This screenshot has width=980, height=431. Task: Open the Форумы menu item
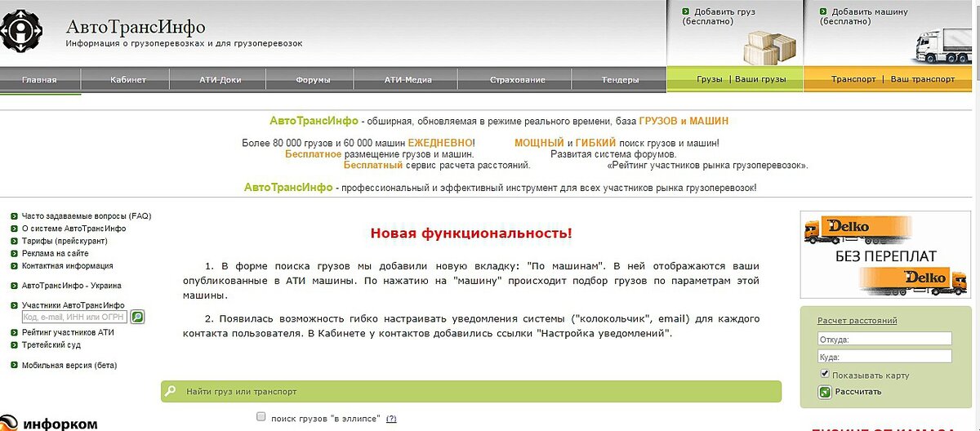coord(313,79)
